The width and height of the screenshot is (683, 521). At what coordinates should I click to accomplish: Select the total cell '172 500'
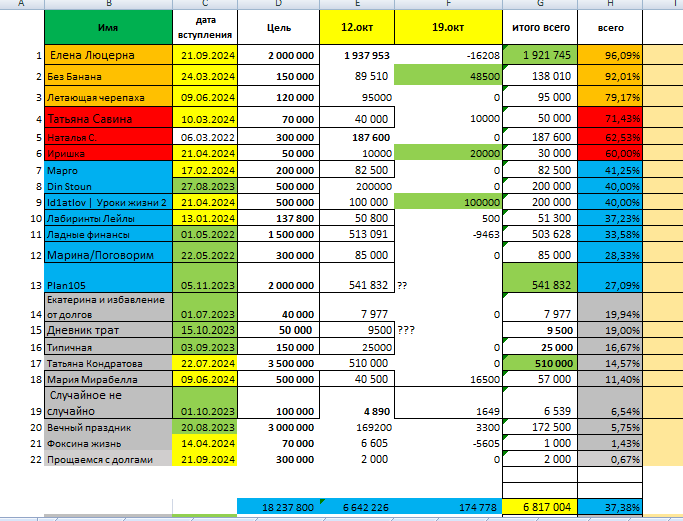[540, 427]
